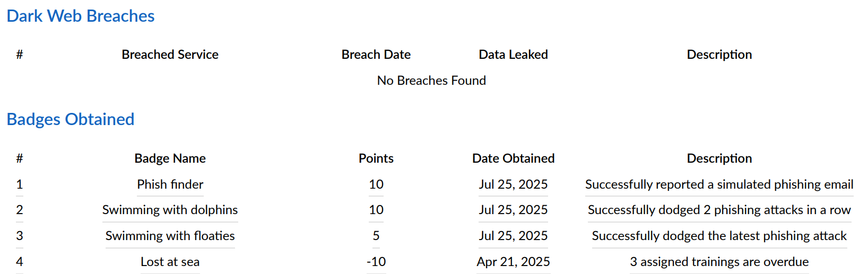Image resolution: width=868 pixels, height=274 pixels.
Task: Click the Lost at sea badge
Action: pos(170,262)
